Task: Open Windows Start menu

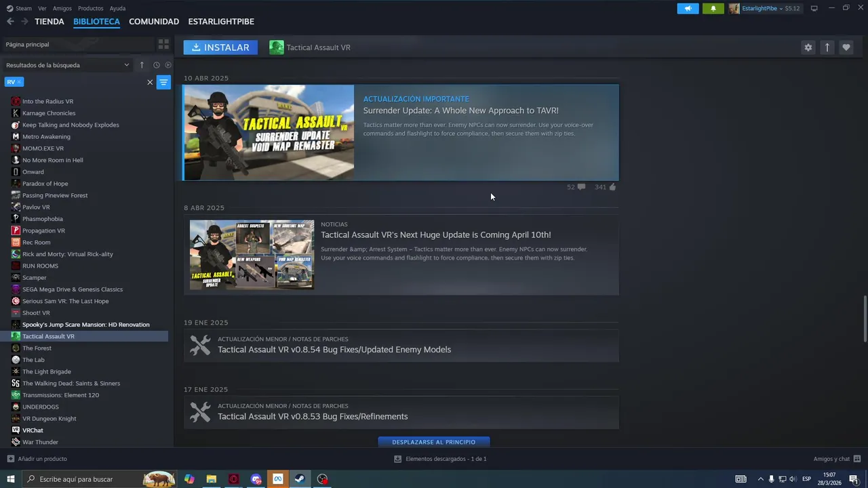Action: (11, 479)
